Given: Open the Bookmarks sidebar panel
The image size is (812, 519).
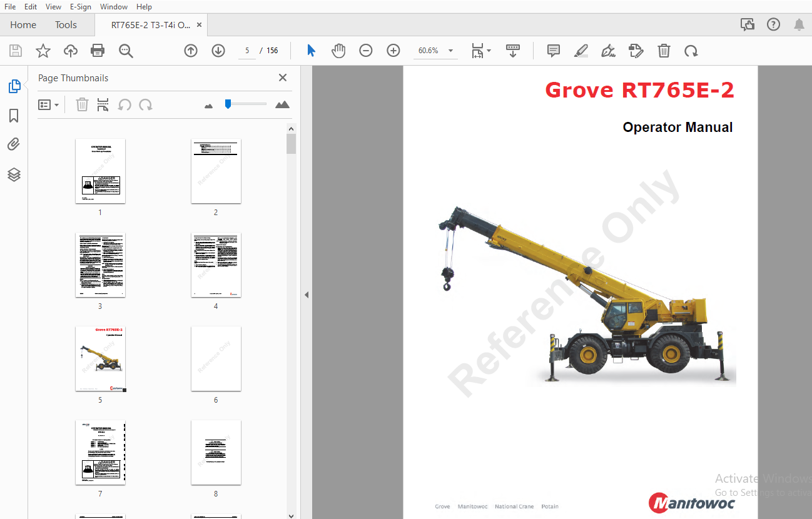Looking at the screenshot, I should (x=14, y=116).
